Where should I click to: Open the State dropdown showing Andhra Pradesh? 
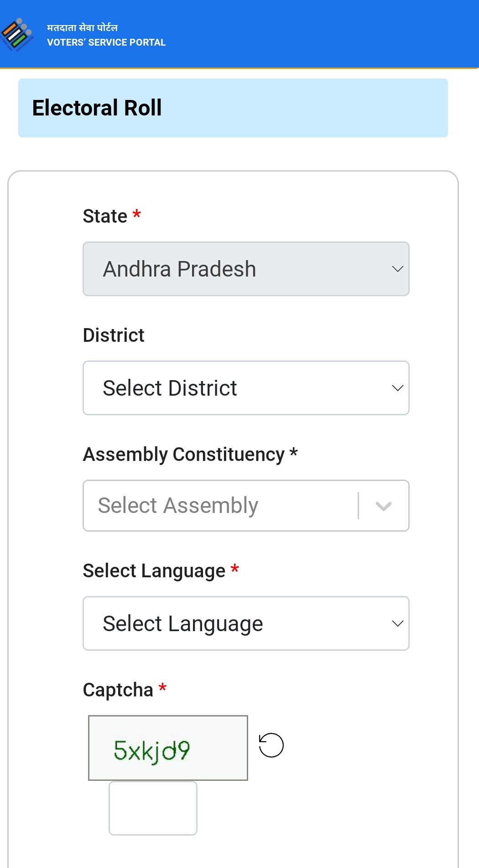click(246, 269)
